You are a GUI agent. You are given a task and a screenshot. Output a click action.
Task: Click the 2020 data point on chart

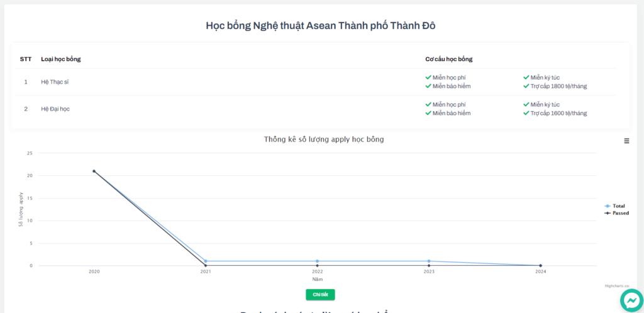tap(94, 171)
